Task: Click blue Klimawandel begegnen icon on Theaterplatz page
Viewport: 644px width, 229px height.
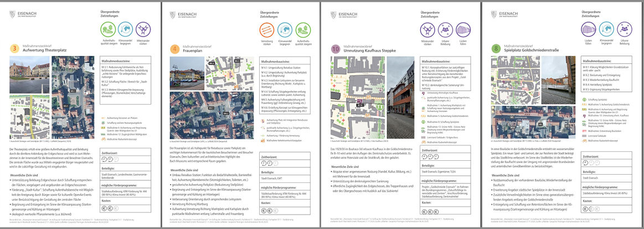Action: point(125,29)
